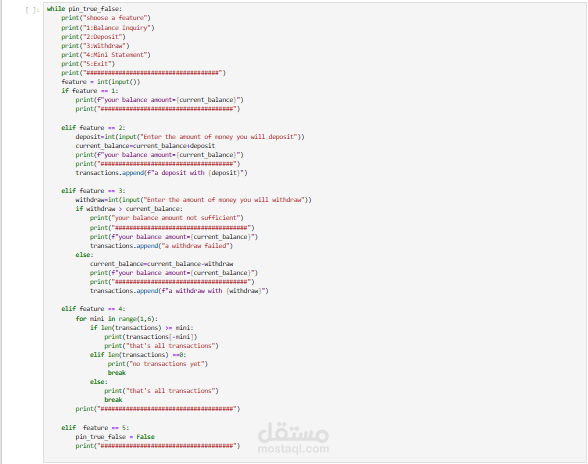
Task: Click "elif len(transactions) ==0:" line
Action: [138, 355]
